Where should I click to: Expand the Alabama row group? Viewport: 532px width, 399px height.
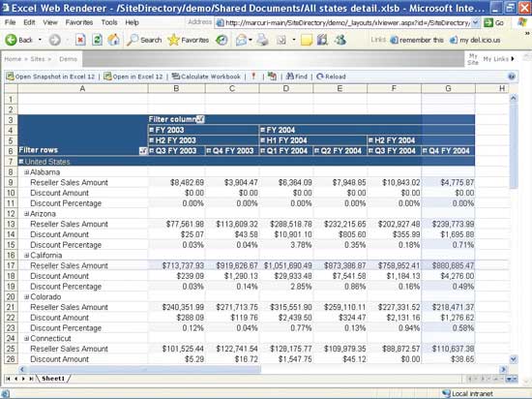26,172
